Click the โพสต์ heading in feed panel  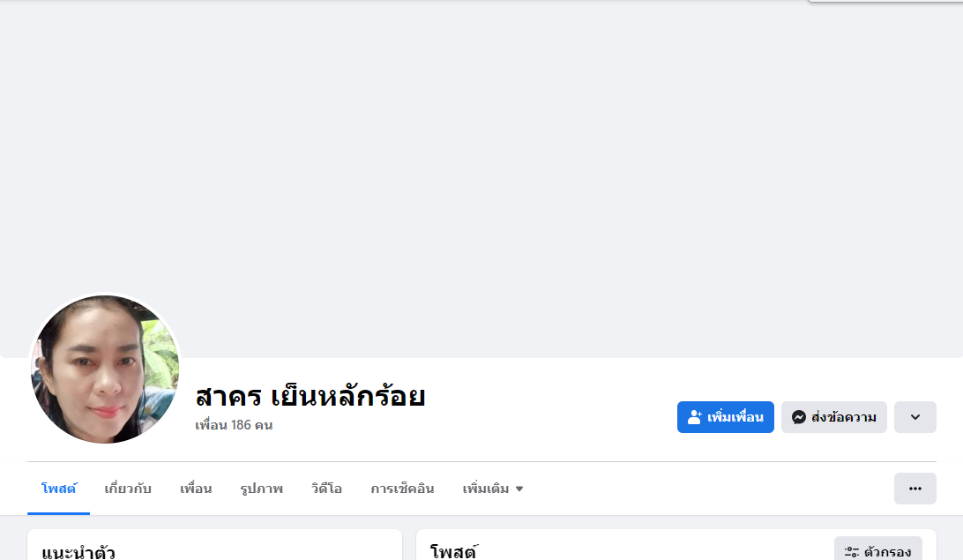pos(453,553)
